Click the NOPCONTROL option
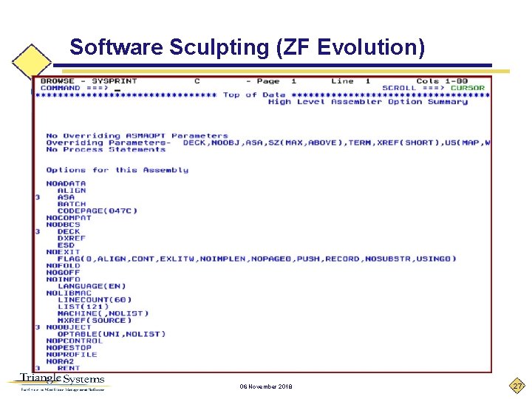 coord(75,341)
